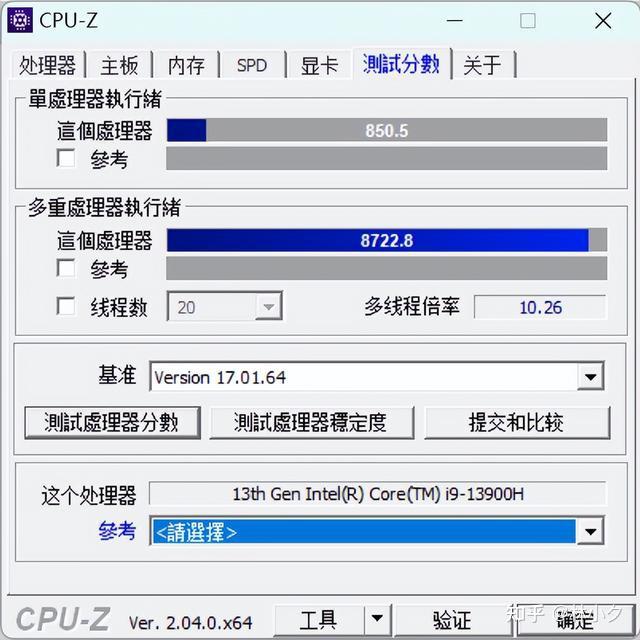Viewport: 640px width, 640px height.
Task: Click the 提交和比较 button
Action: 517,422
